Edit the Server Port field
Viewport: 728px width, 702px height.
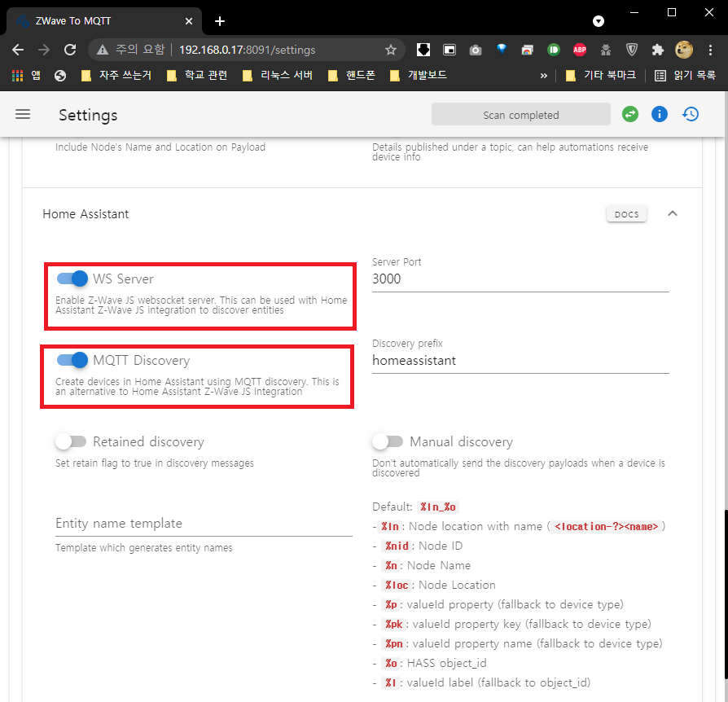click(x=520, y=279)
